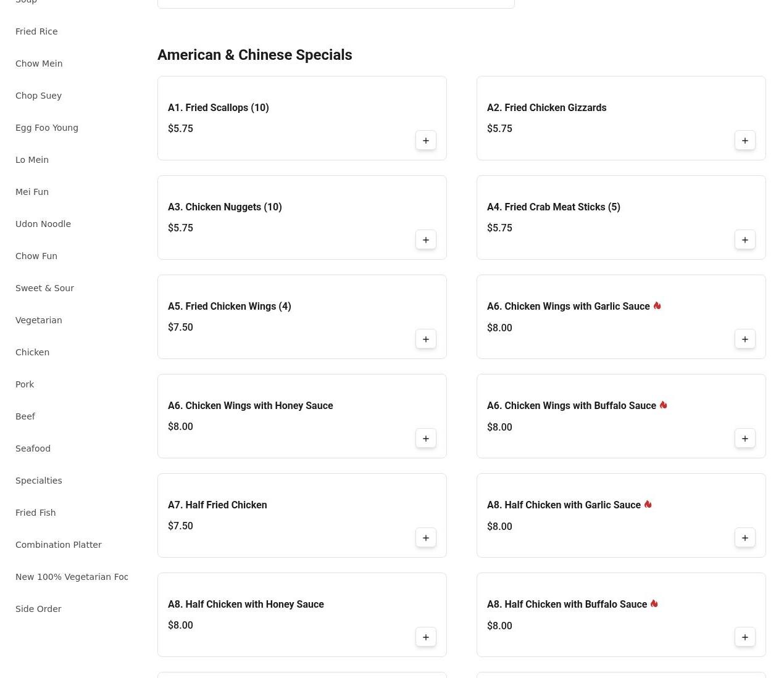Add A4 Fried Crab Meat Sticks
Image resolution: width=784 pixels, height=678 pixels.
click(744, 240)
